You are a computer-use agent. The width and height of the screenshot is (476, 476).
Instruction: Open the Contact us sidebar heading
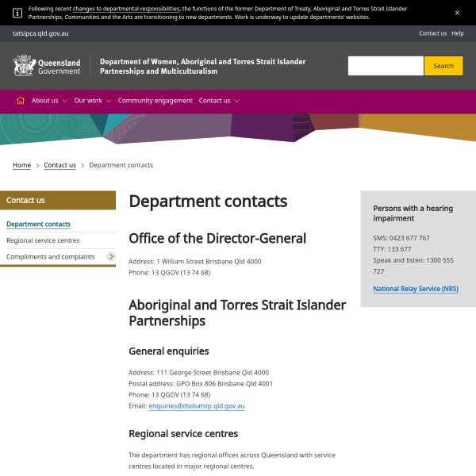25,201
